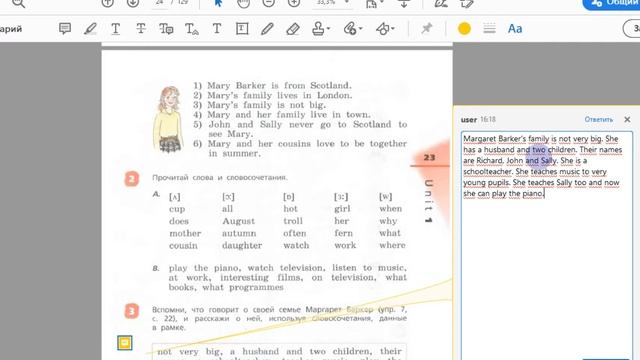Click the magnifier search icon
Image resolution: width=640 pixels, height=360 pixels.
pyautogui.click(x=18, y=3)
